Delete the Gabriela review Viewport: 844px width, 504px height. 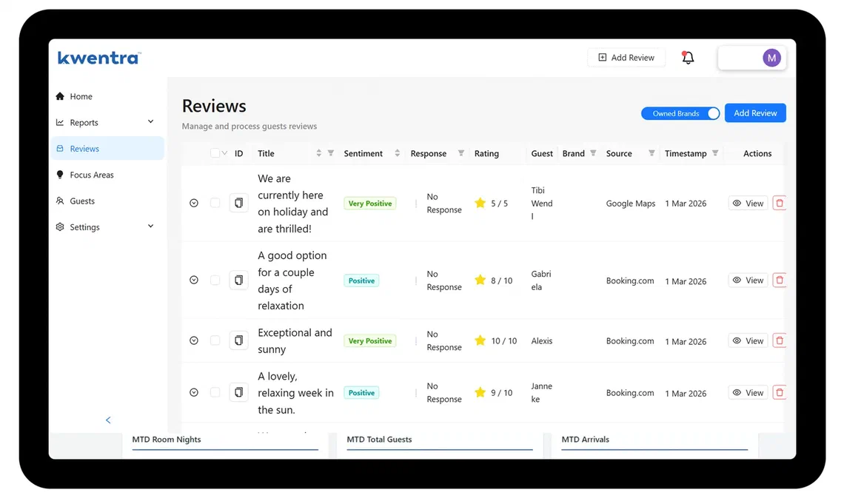pyautogui.click(x=779, y=280)
